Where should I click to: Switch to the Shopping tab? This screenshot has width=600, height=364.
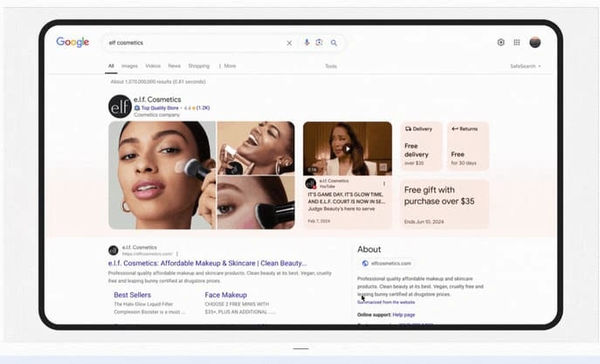pos(199,65)
